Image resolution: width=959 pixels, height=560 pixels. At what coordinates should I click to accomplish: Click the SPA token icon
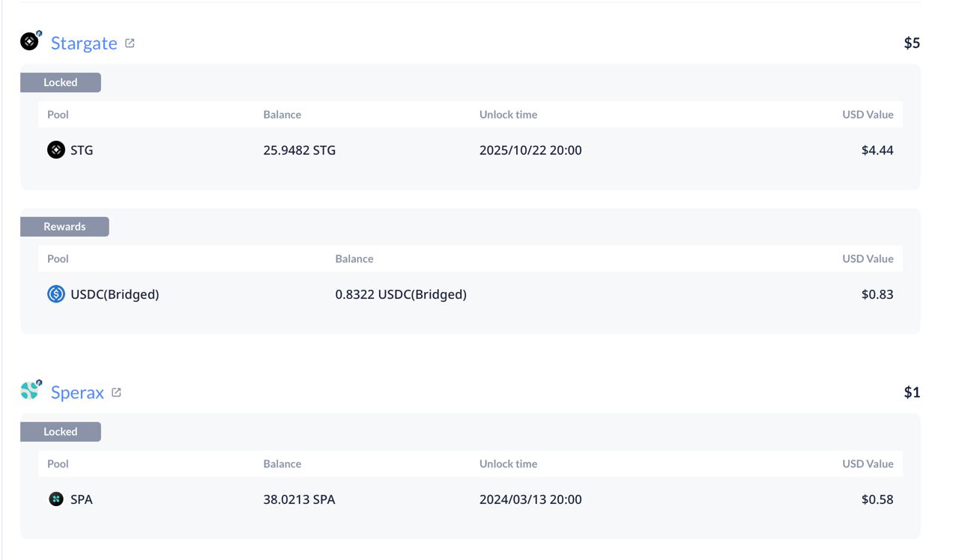56,499
